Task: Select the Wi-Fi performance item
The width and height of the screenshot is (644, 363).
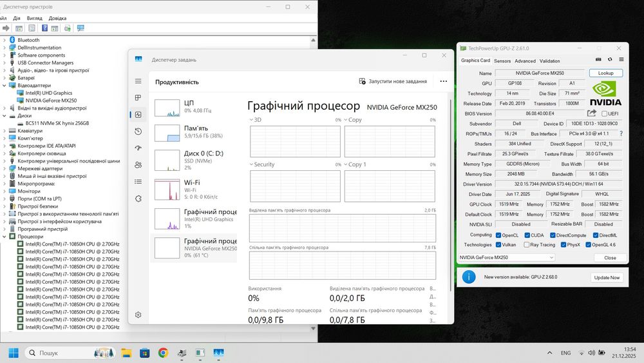Action: tap(194, 189)
